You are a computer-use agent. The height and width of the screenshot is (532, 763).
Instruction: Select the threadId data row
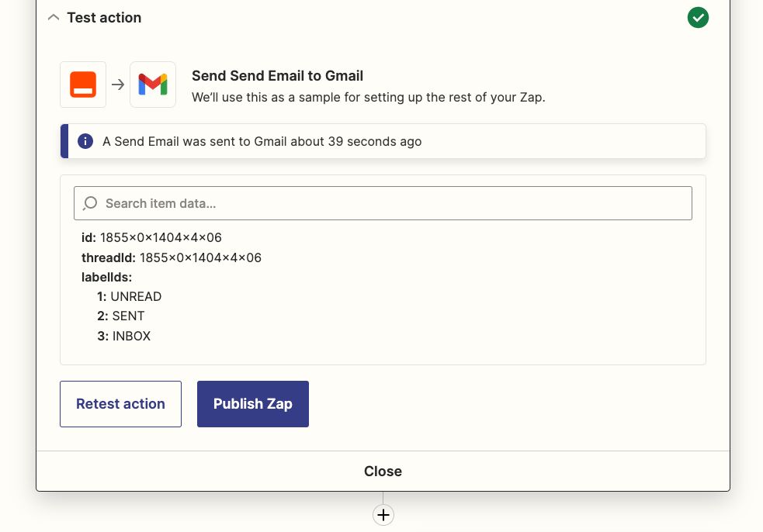tap(172, 257)
